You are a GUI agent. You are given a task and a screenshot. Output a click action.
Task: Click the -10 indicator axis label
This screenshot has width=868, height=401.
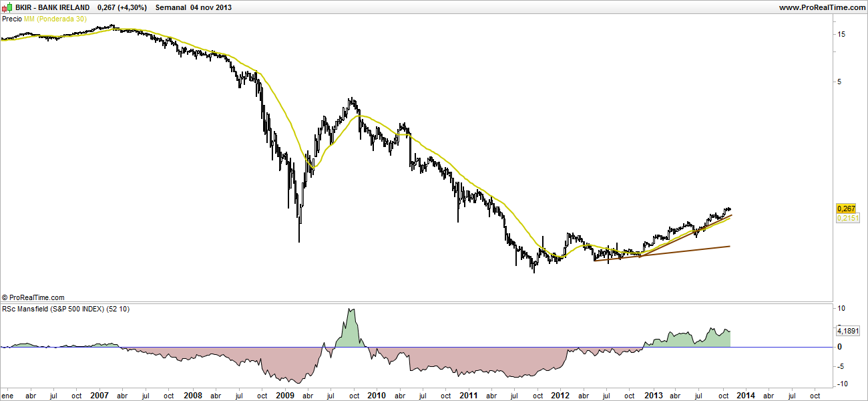click(842, 384)
